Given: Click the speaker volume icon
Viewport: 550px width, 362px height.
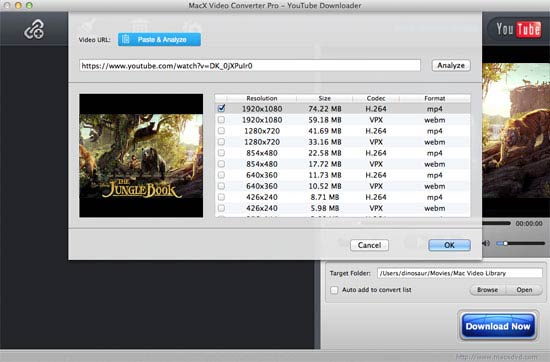Looking at the screenshot, I should coord(486,243).
